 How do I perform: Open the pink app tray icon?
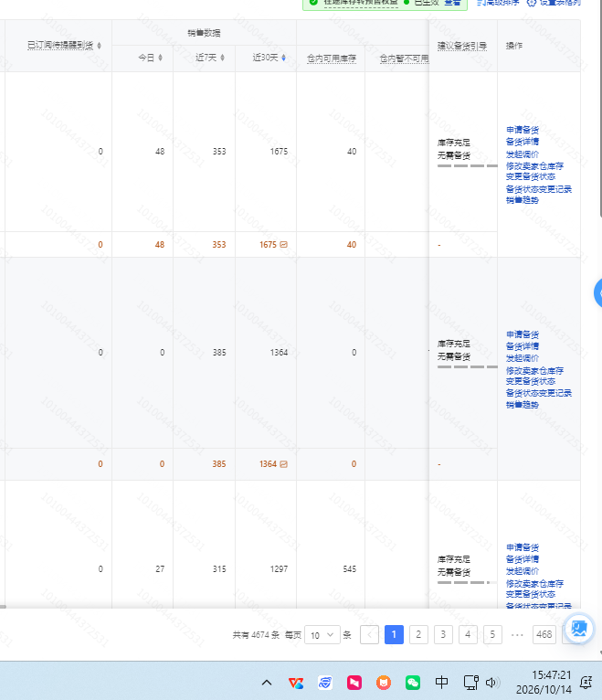354,683
